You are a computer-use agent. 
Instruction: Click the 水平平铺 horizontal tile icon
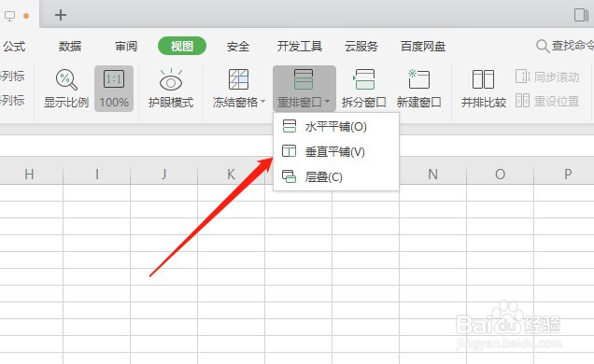[289, 126]
